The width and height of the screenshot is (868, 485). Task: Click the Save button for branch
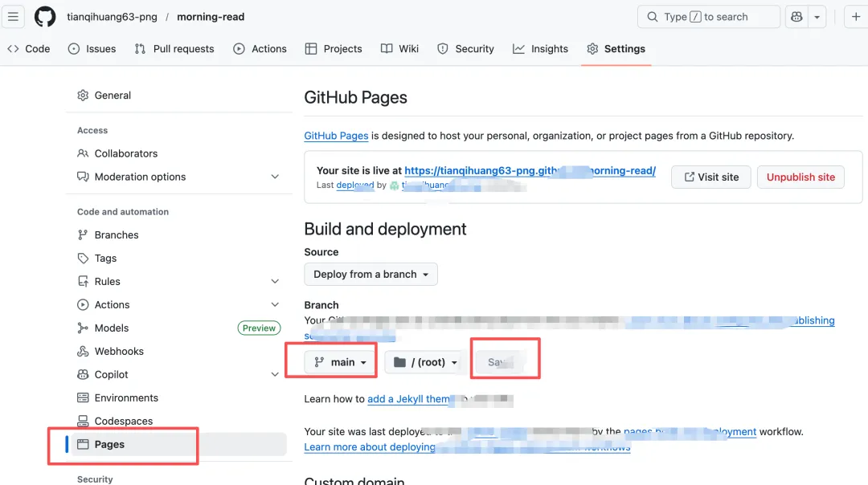tap(501, 362)
